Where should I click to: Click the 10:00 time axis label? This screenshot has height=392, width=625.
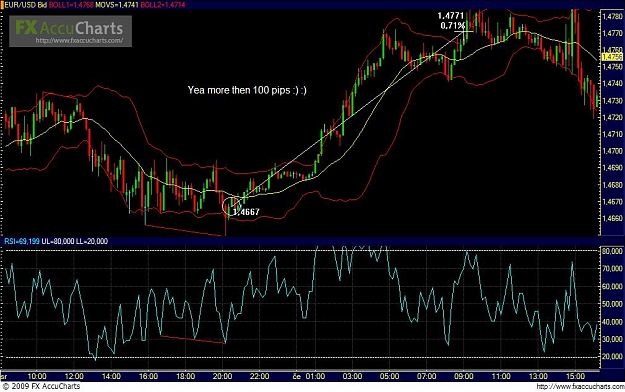(37, 376)
